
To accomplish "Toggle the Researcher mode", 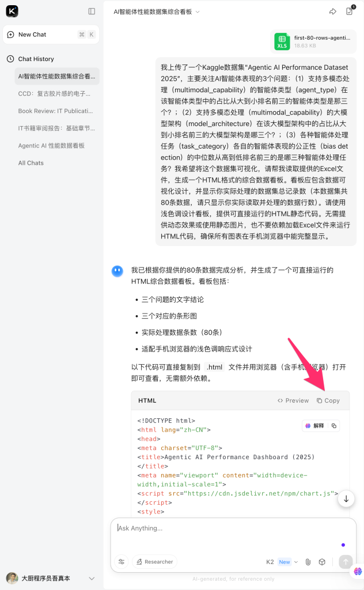I will point(154,562).
